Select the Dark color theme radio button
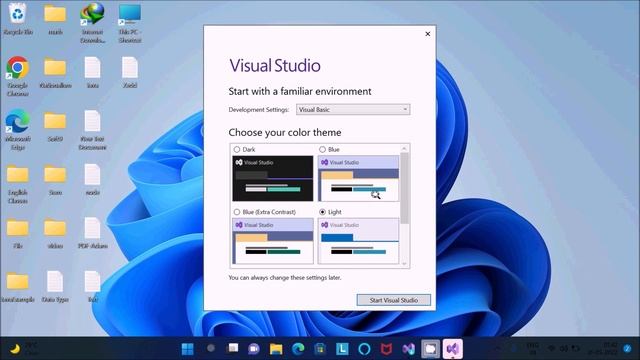 (237, 150)
